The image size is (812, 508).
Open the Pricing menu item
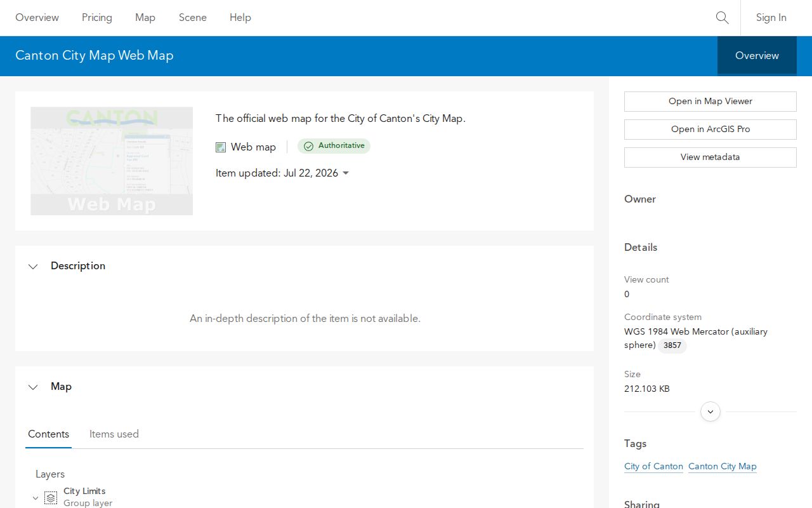tap(97, 18)
